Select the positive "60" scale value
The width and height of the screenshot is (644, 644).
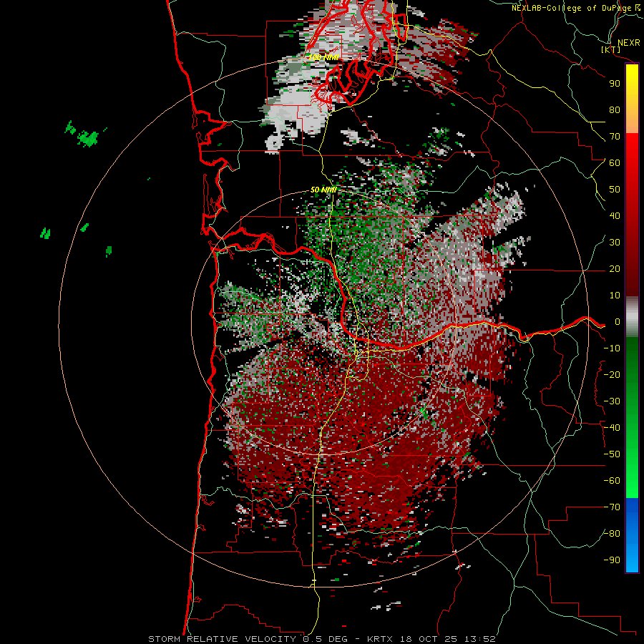[615, 162]
